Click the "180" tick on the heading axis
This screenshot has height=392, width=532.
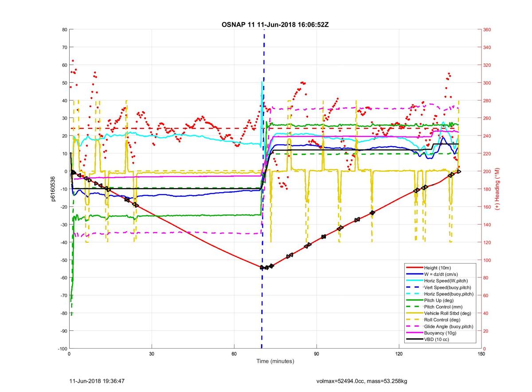(x=487, y=189)
